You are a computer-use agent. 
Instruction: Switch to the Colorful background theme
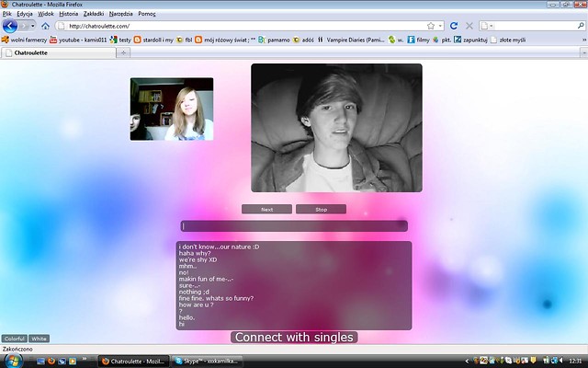tap(15, 339)
